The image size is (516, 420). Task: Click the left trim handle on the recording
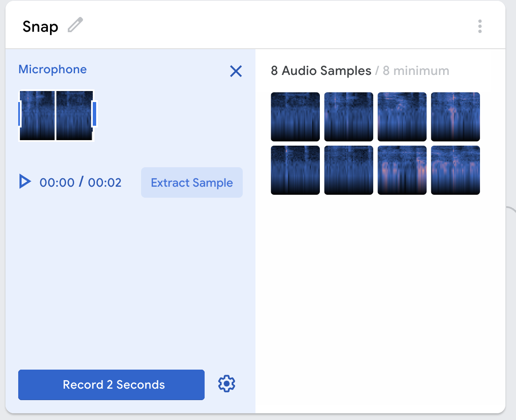click(x=20, y=114)
